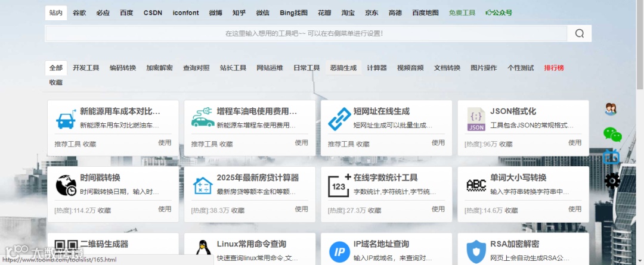Click the JSON file icon
The height and width of the screenshot is (265, 644).
coord(476,119)
